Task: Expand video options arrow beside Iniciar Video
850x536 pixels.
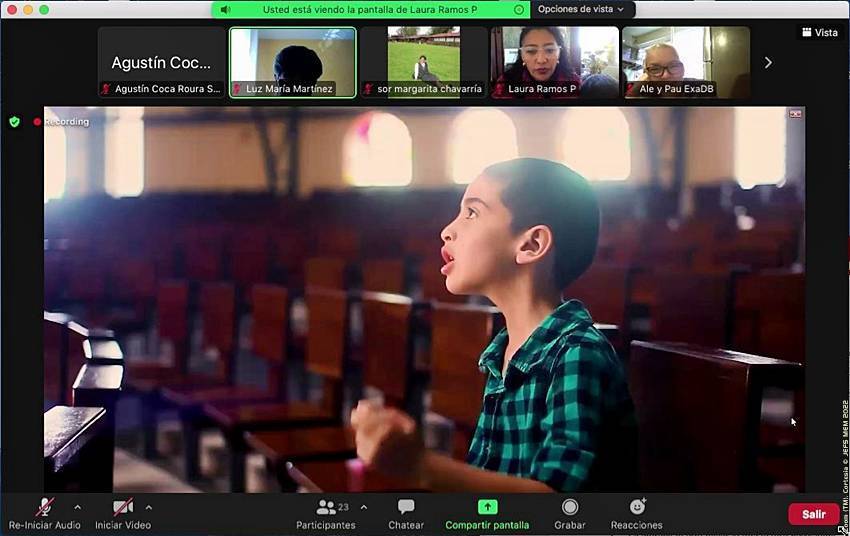Action: pos(149,507)
